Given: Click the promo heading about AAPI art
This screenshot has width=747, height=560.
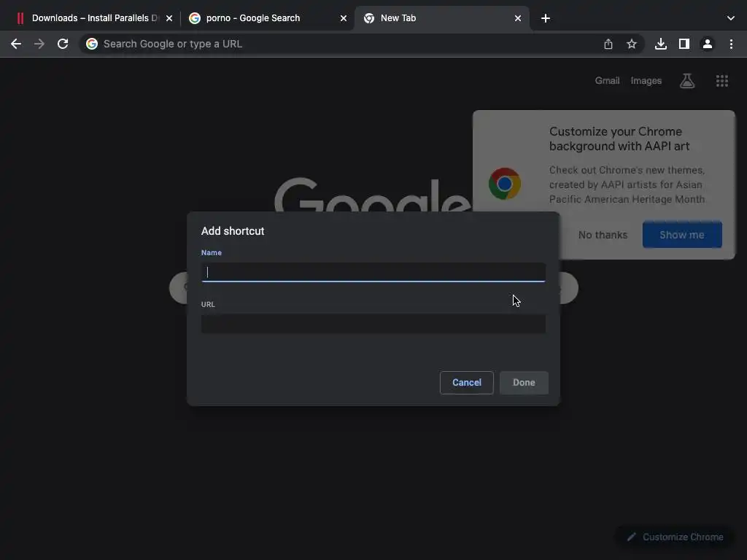Looking at the screenshot, I should click(619, 139).
